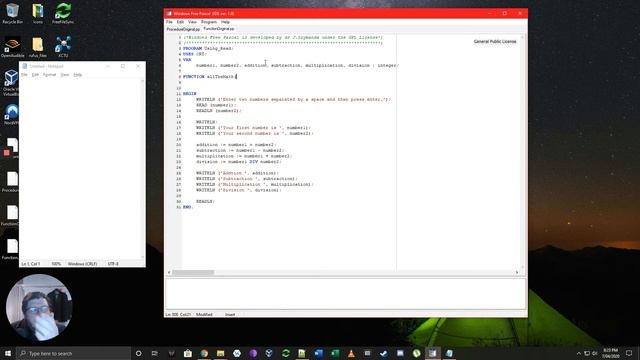Click the General Public License link

(495, 42)
